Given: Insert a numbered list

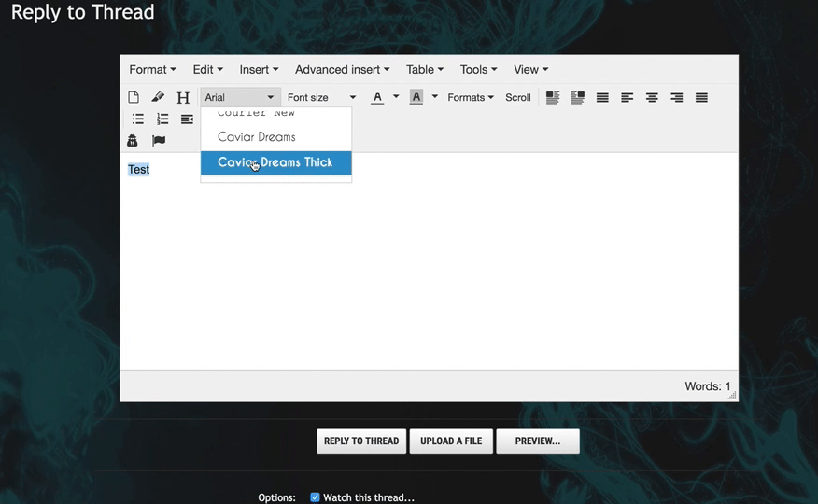Looking at the screenshot, I should (162, 119).
